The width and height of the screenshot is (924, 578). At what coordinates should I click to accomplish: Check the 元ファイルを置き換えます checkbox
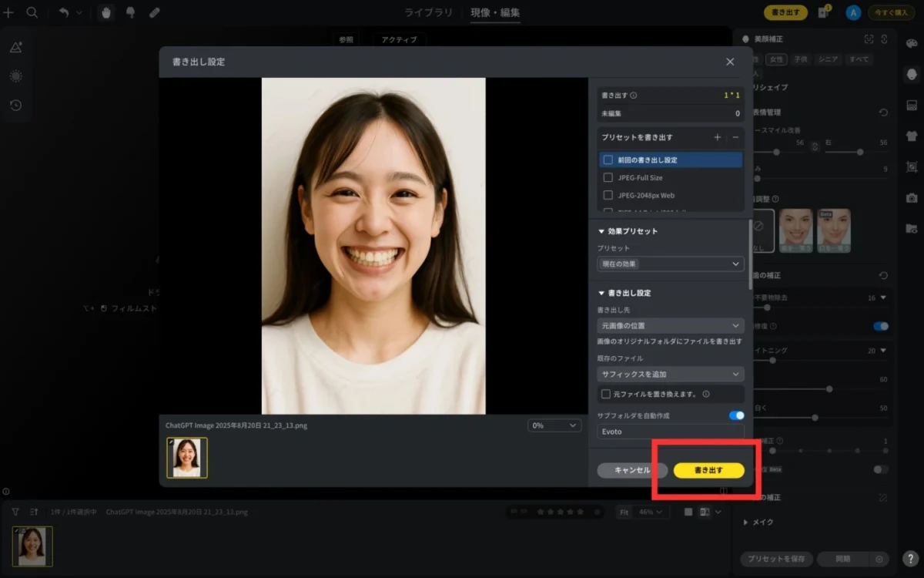(x=606, y=394)
